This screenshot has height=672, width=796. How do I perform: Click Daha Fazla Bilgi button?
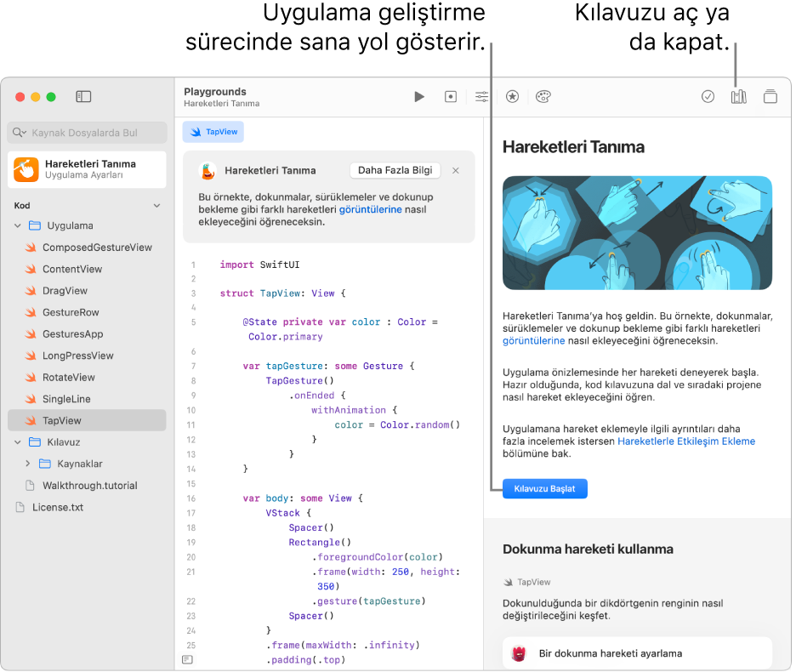pos(395,170)
